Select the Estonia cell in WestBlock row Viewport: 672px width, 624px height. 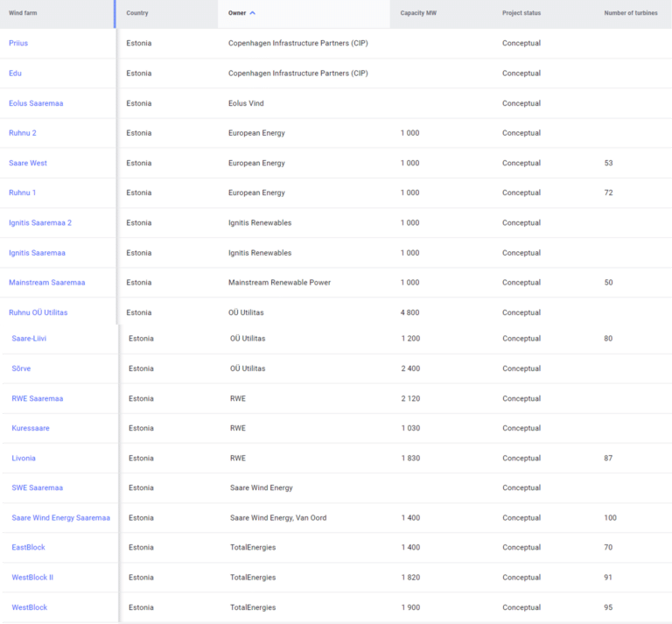pos(141,607)
